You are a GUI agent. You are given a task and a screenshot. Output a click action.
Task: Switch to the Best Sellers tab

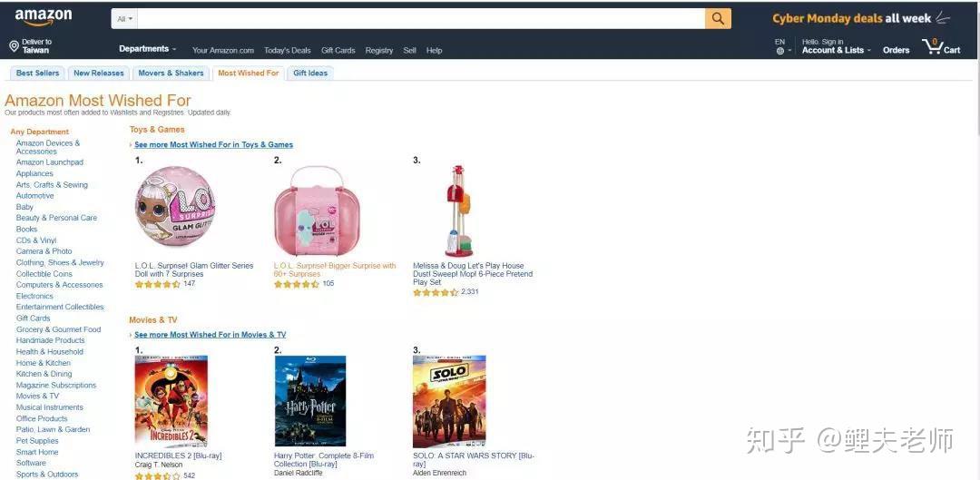(37, 73)
